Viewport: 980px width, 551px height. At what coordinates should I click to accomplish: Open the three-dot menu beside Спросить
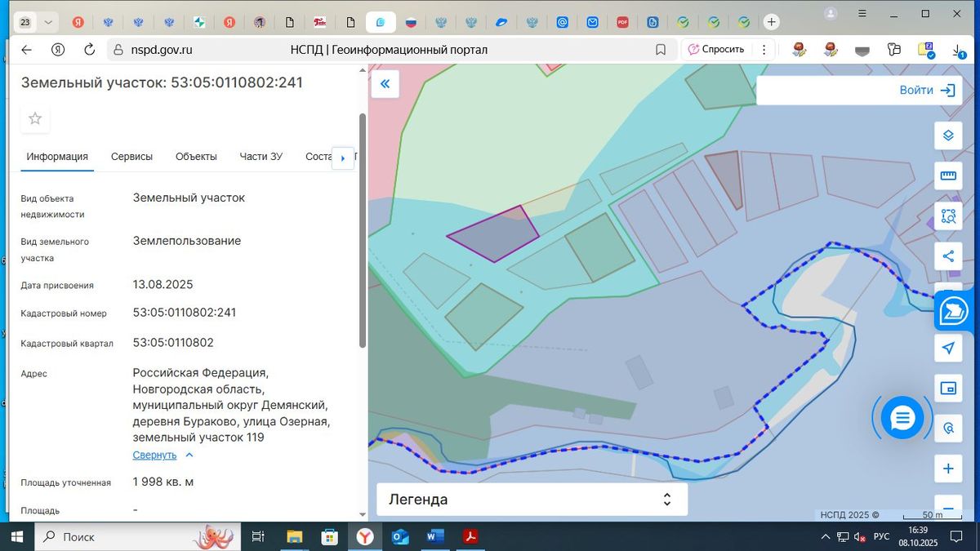click(x=764, y=50)
